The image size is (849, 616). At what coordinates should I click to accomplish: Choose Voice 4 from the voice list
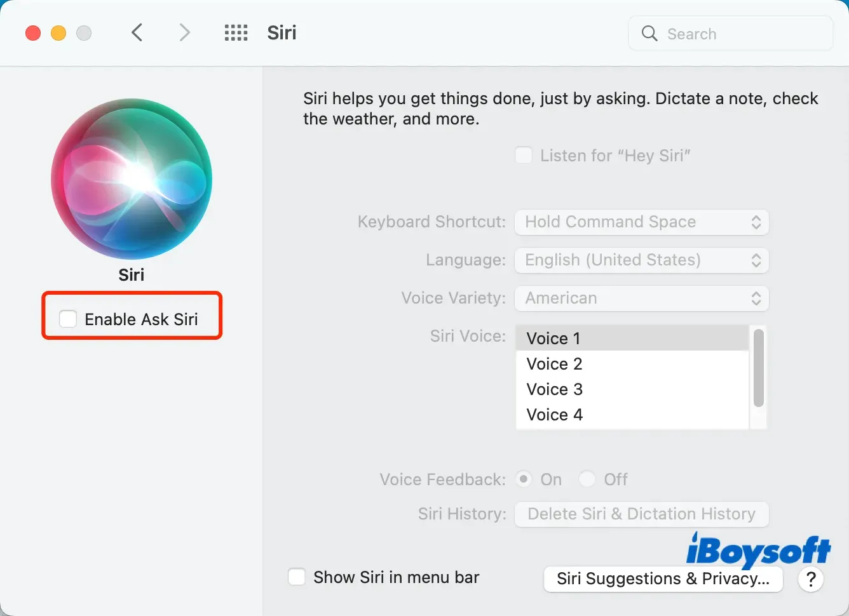point(554,415)
